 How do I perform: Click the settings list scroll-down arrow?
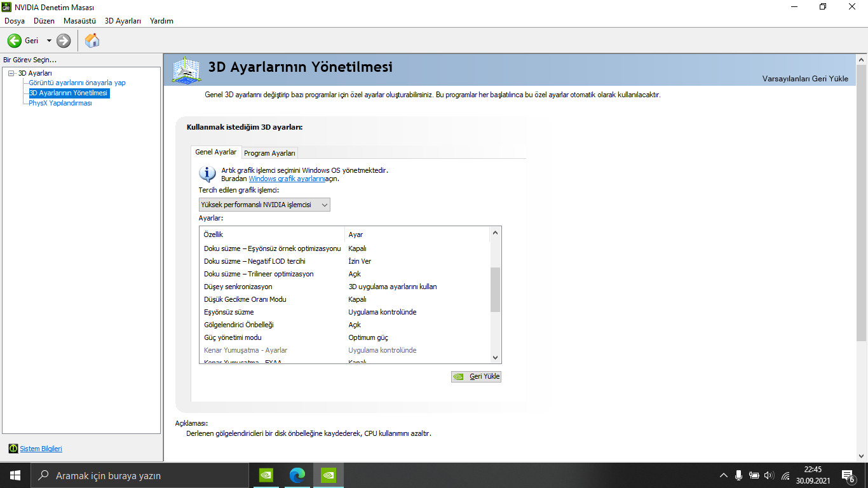(x=496, y=358)
